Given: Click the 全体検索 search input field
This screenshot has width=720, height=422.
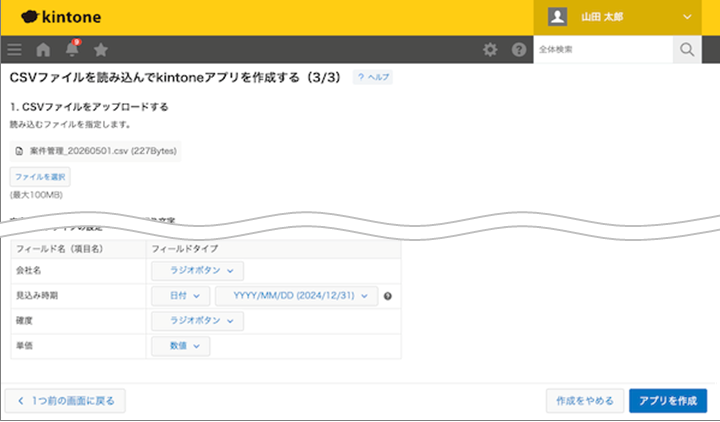Looking at the screenshot, I should coord(603,50).
